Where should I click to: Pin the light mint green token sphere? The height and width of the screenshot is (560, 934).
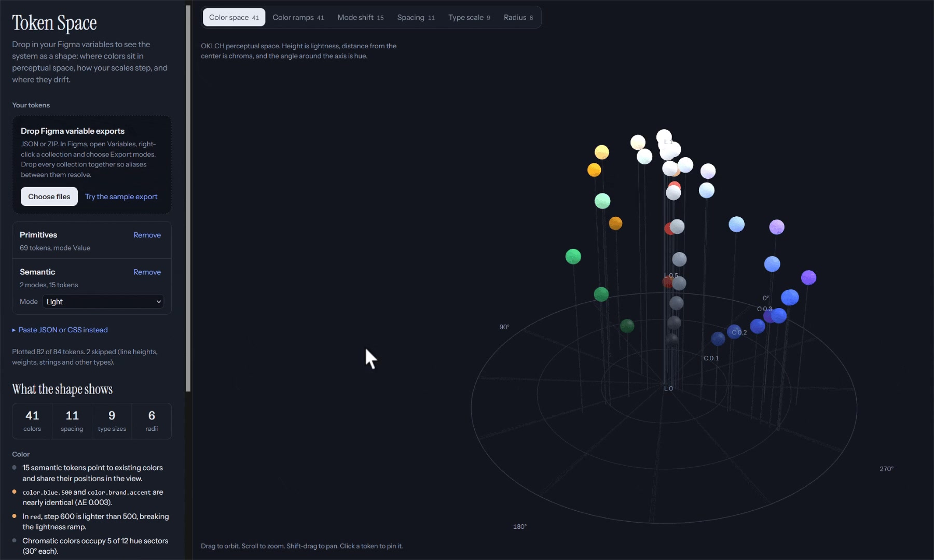click(602, 201)
